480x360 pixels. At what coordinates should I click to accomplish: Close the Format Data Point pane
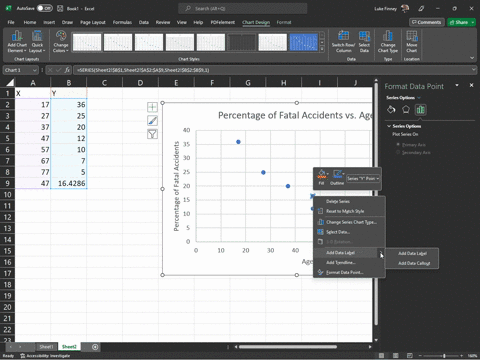point(471,85)
